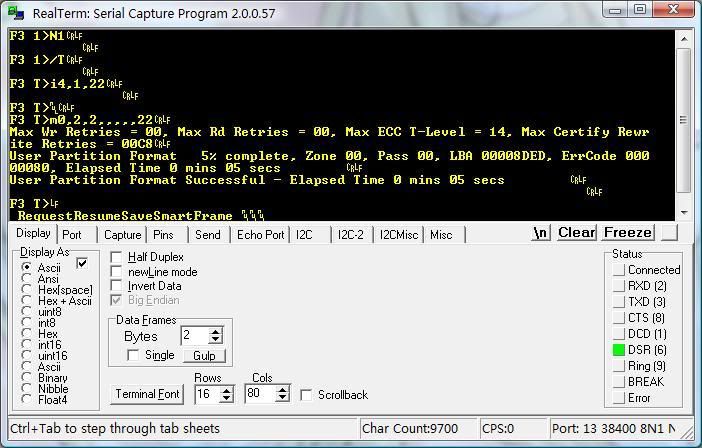Click the small blank button beside Freeze

click(669, 233)
